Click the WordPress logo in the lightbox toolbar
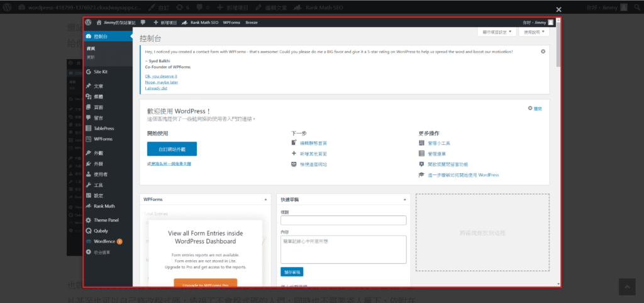 88,23
